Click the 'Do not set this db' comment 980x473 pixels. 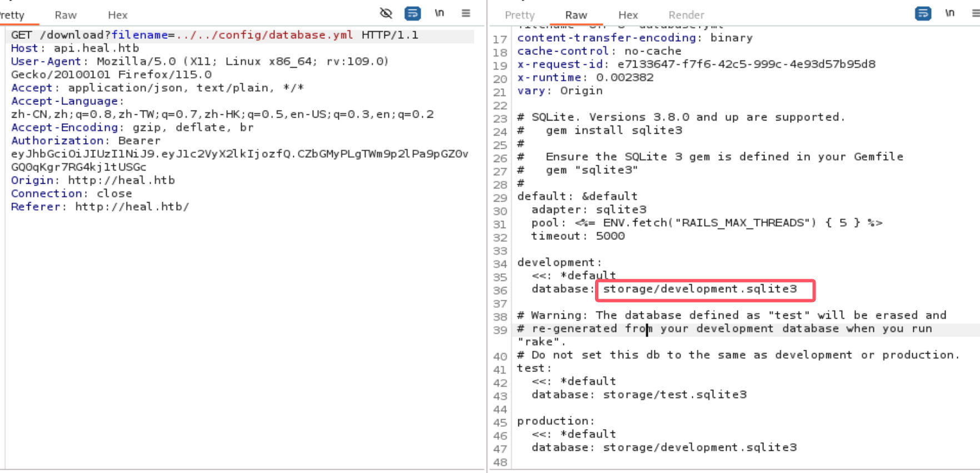point(738,355)
